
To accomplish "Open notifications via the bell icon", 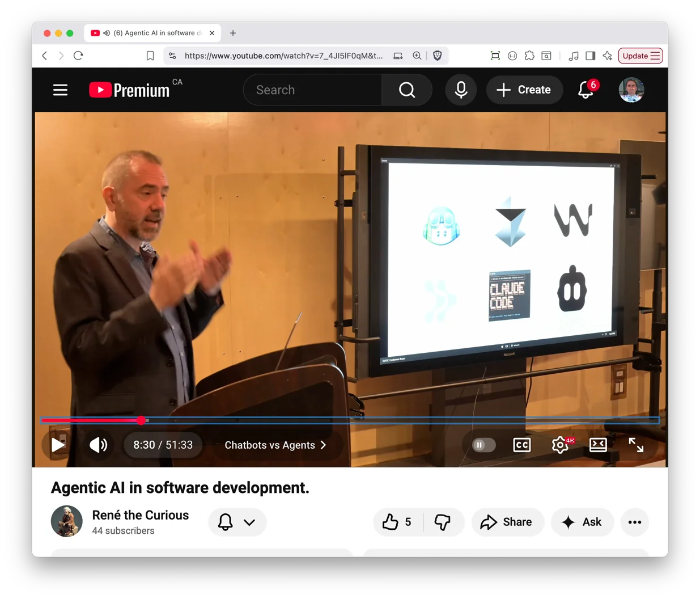I will [x=586, y=90].
